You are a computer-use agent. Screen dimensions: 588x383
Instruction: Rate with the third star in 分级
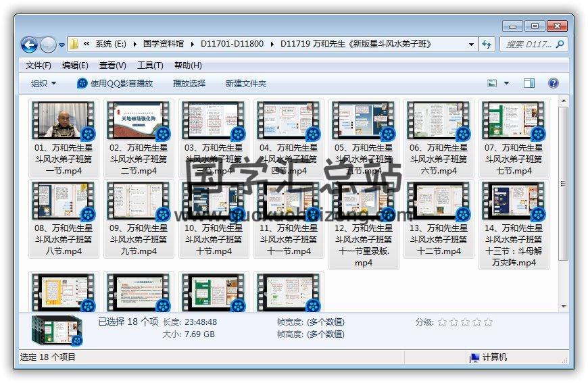point(466,322)
